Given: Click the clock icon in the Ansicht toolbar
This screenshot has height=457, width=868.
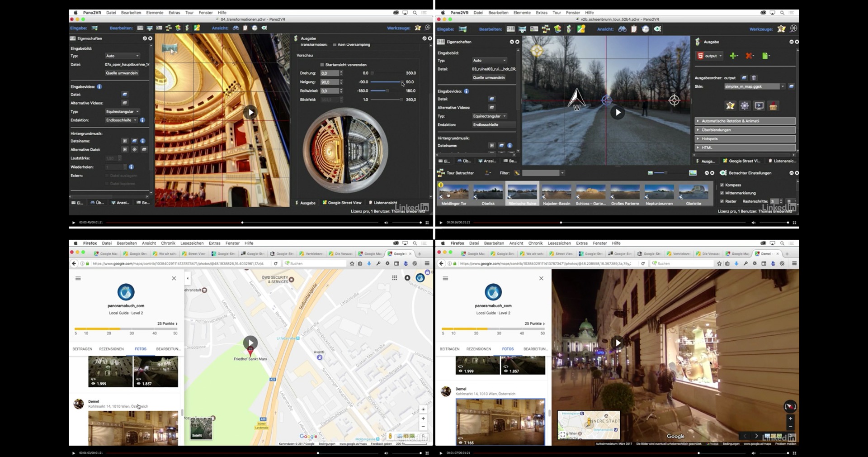Looking at the screenshot, I should pyautogui.click(x=646, y=29).
